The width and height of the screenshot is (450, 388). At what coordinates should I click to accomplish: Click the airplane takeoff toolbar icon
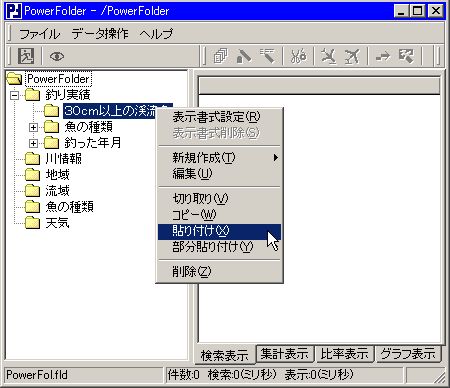[352, 56]
